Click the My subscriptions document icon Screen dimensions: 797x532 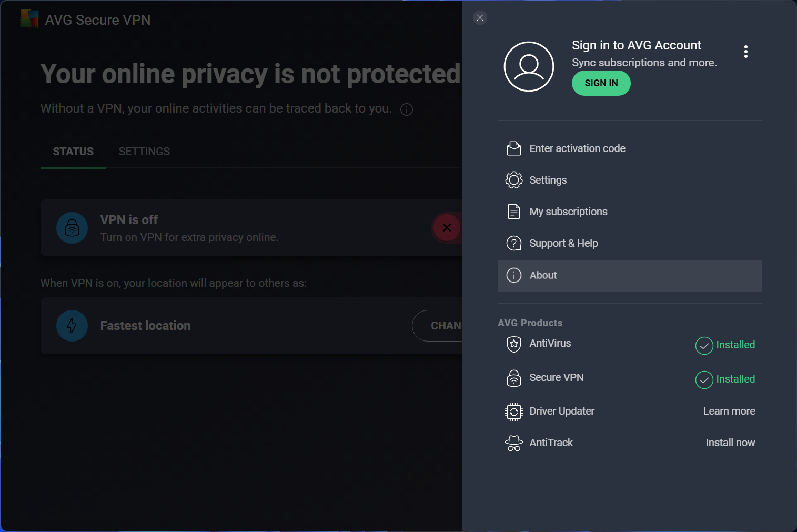click(x=514, y=212)
